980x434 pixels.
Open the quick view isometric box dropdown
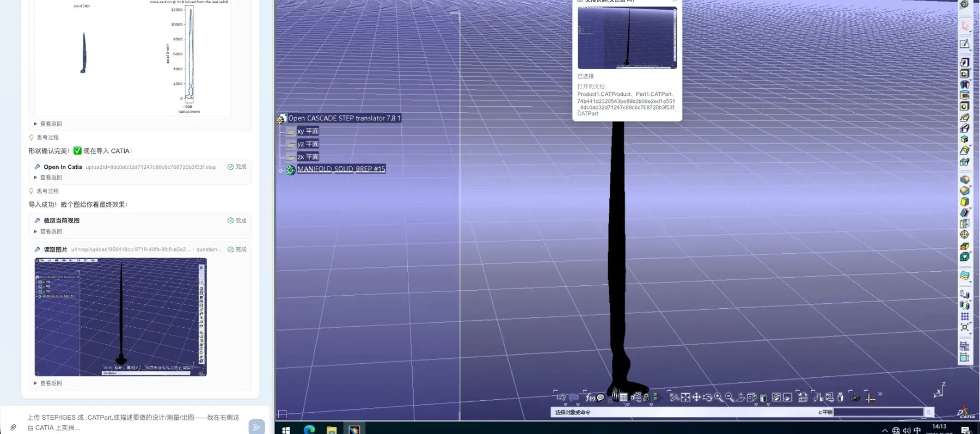(752, 398)
